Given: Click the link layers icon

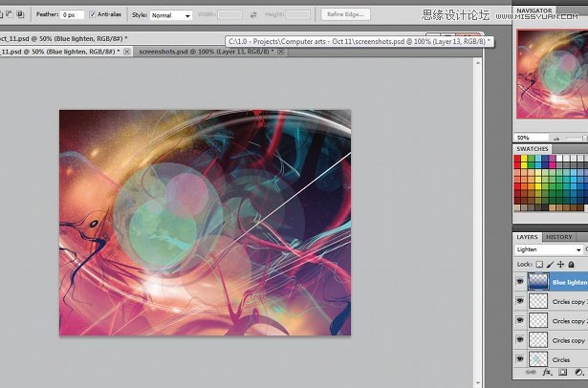Looking at the screenshot, I should [x=533, y=373].
